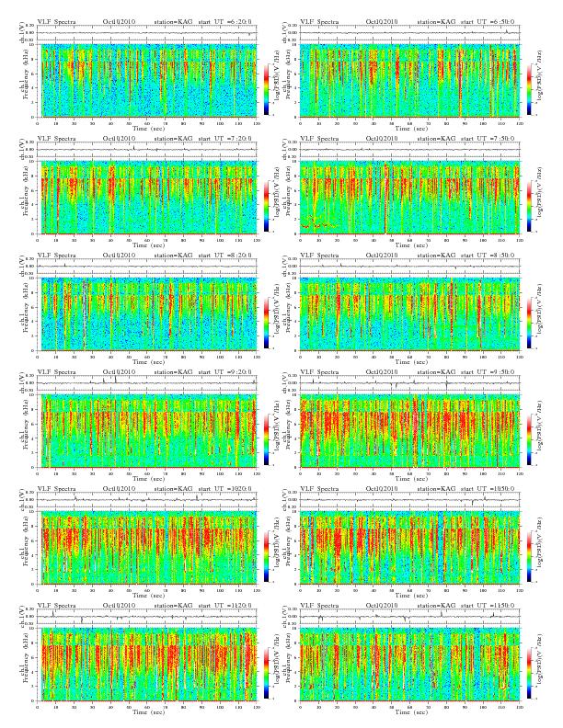The height and width of the screenshot is (728, 563).
Task: Click 'Time (sec)' label under the 9:20:0 spectrogram
Action: [149, 479]
